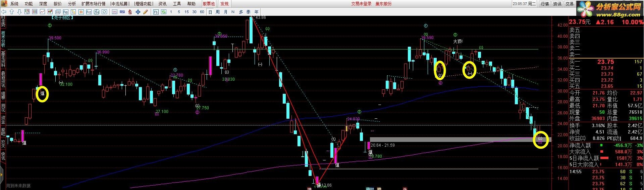This screenshot has width=644, height=190.
Task: Select the yearly 年 period
Action: pos(256,12)
